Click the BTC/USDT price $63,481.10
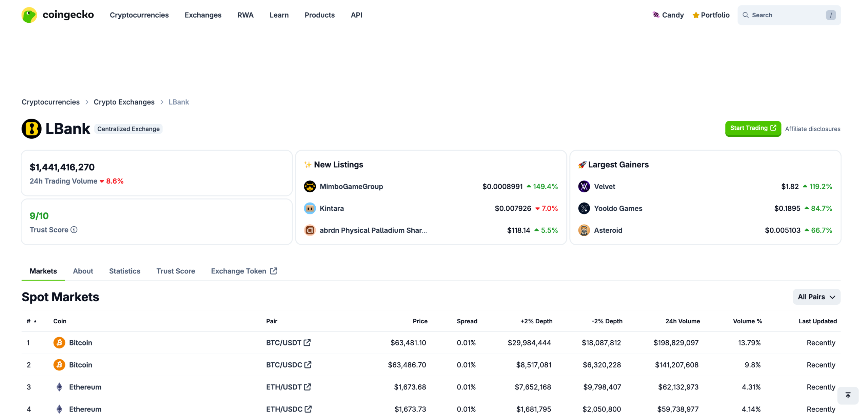The height and width of the screenshot is (418, 868). pos(408,343)
